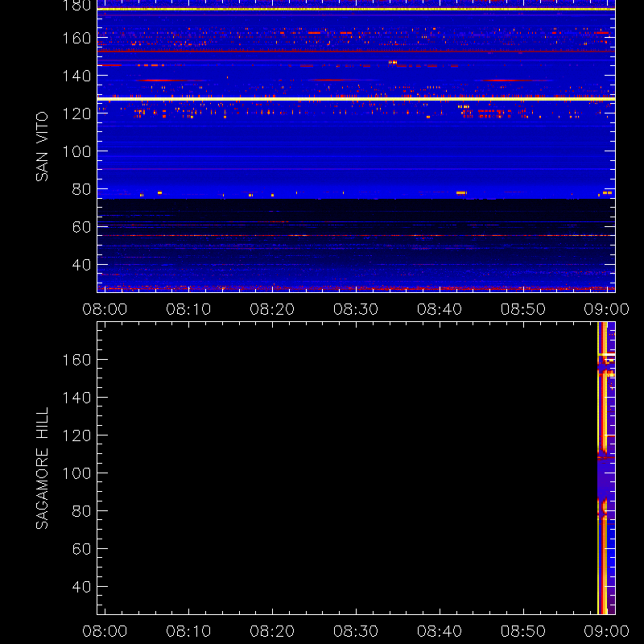
Task: Select the 120 tick label on SAN VITO plot
Action: coord(76,114)
